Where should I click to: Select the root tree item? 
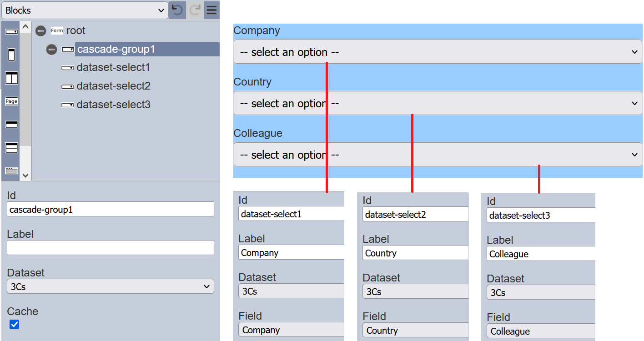click(76, 31)
